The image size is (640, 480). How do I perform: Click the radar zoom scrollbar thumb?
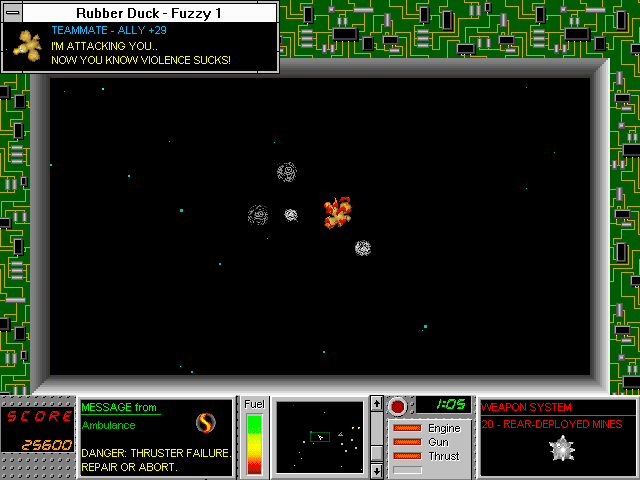[376, 453]
